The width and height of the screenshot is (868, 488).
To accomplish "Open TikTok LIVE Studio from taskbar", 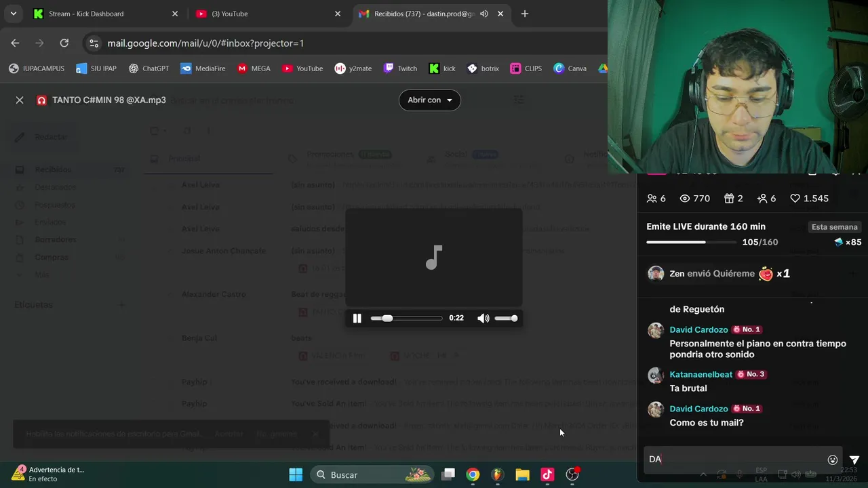I will (x=547, y=474).
